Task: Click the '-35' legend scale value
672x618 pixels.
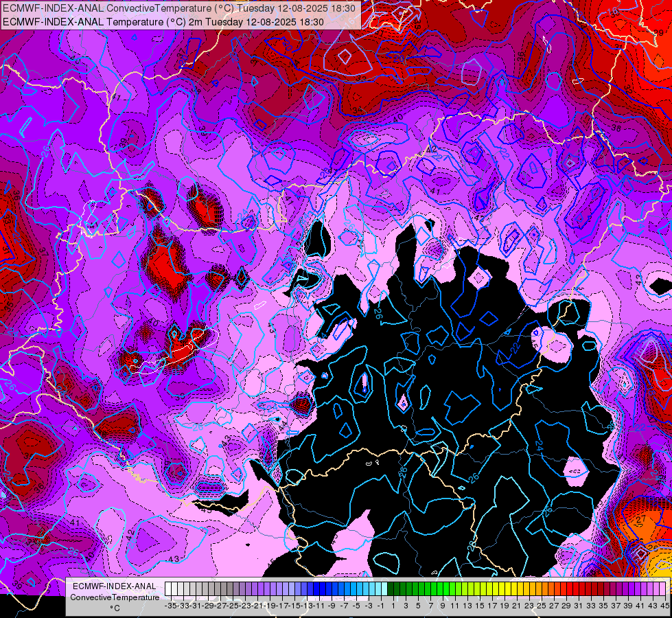Action: (171, 606)
